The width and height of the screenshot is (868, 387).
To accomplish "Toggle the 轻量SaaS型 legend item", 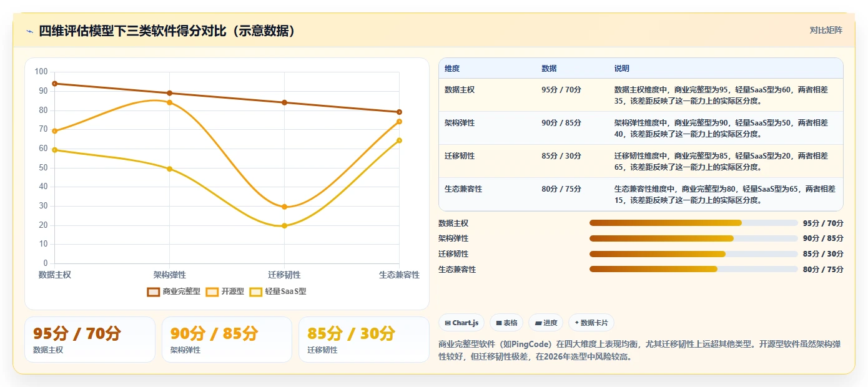I will click(x=278, y=291).
